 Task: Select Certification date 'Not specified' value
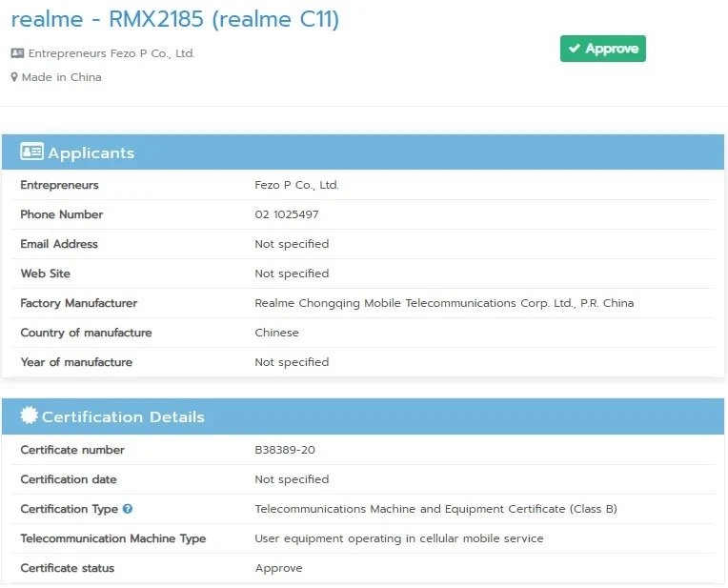coord(292,479)
